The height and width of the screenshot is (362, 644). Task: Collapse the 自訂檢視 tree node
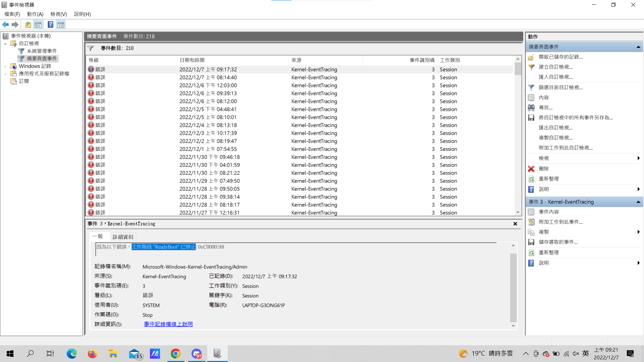tap(5, 44)
